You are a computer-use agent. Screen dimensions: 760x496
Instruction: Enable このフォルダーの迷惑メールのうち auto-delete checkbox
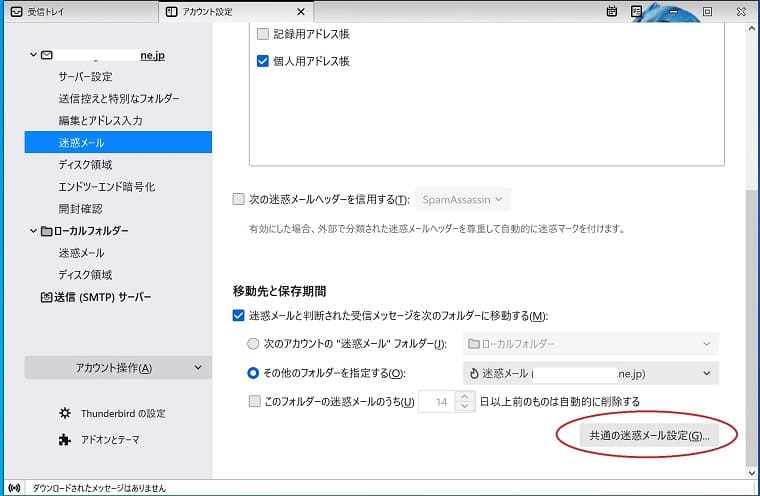pyautogui.click(x=254, y=401)
